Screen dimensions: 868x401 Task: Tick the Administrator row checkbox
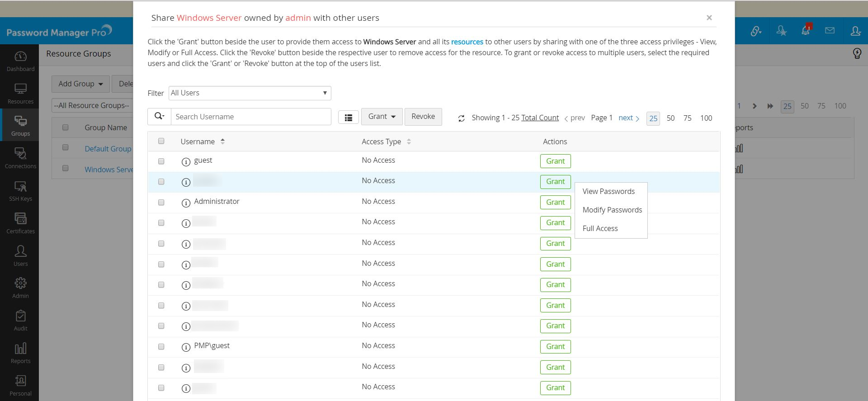[161, 203]
